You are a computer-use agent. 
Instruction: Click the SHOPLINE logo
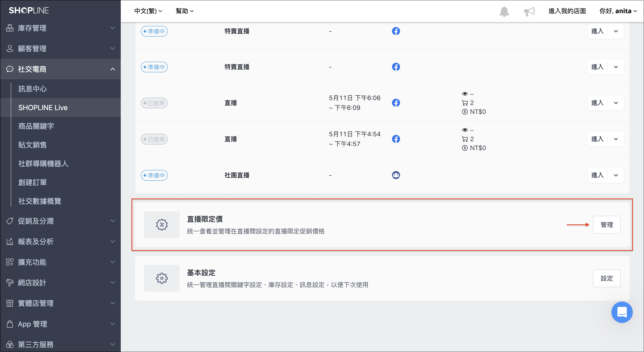pyautogui.click(x=29, y=10)
